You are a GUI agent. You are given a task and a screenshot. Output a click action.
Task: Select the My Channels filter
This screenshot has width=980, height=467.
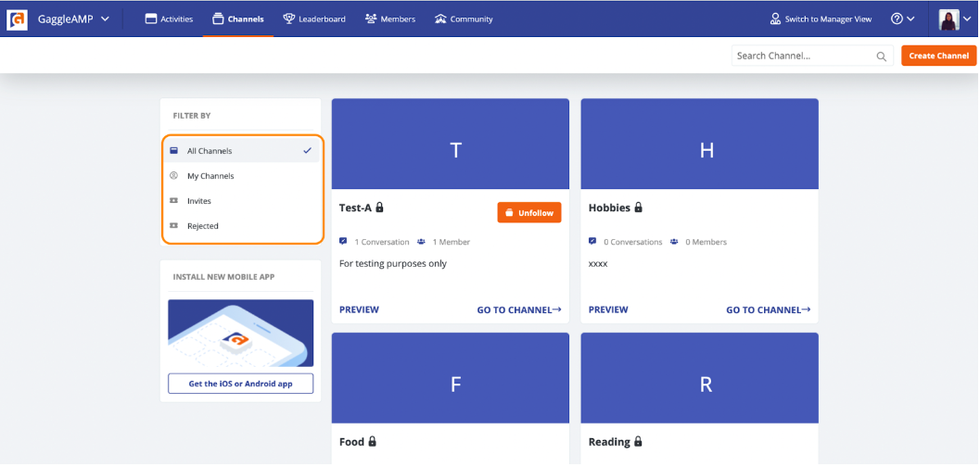tap(241, 176)
